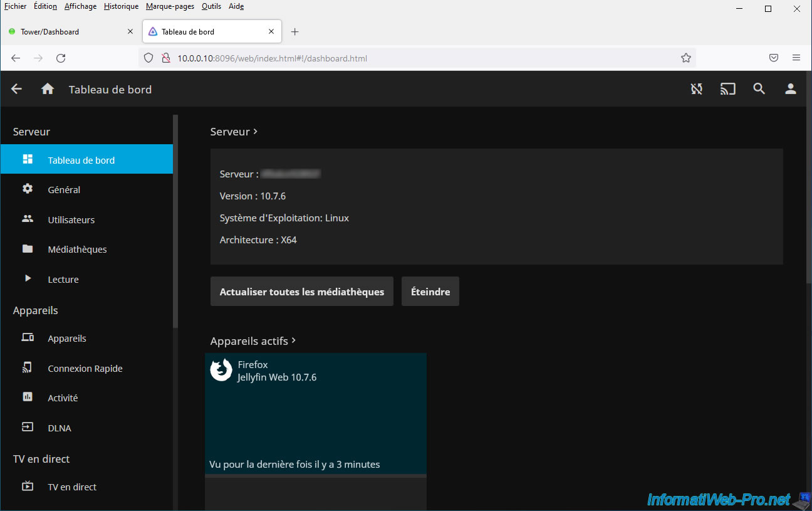Click the URL address bar

point(414,58)
